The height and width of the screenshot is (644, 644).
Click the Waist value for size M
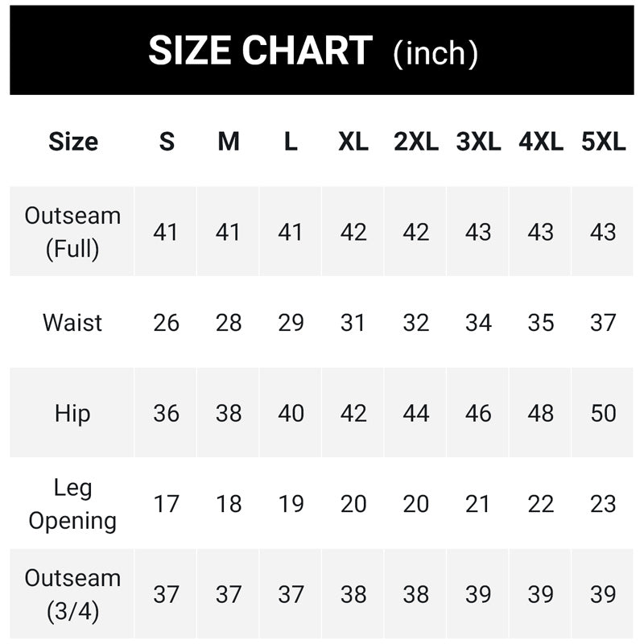pyautogui.click(x=229, y=323)
